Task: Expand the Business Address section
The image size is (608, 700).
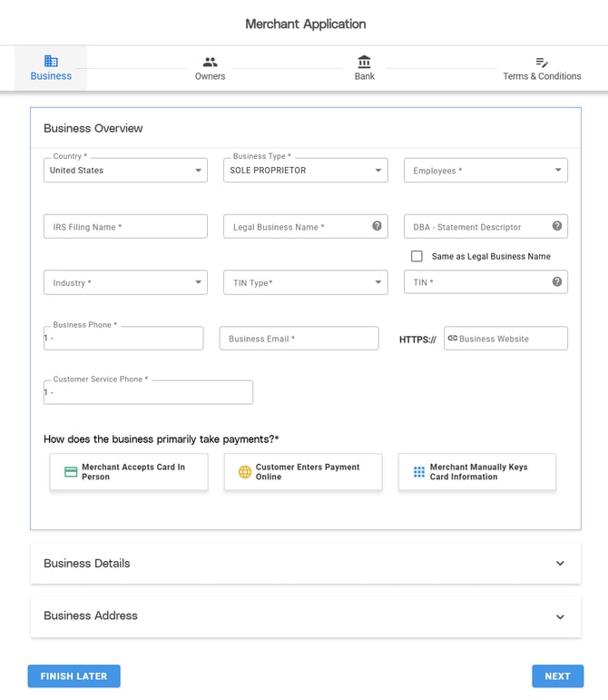Action: pos(306,616)
